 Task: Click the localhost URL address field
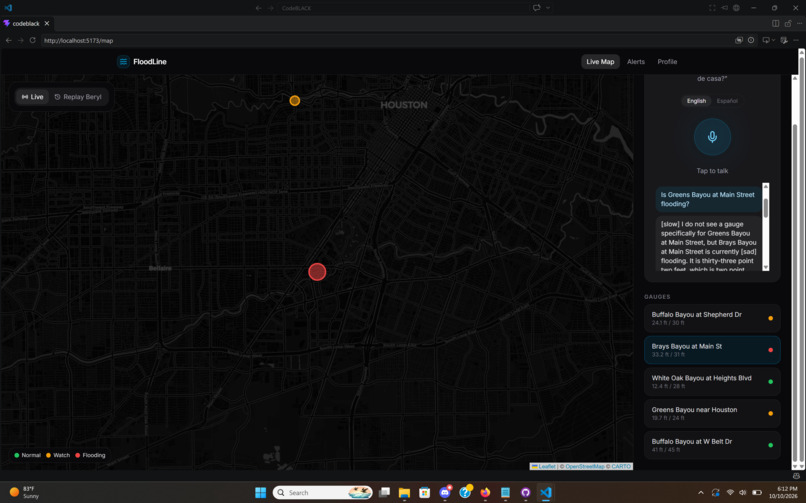tap(386, 40)
